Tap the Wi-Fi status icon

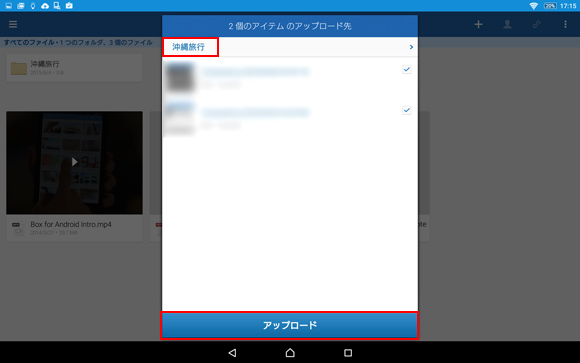pos(533,6)
